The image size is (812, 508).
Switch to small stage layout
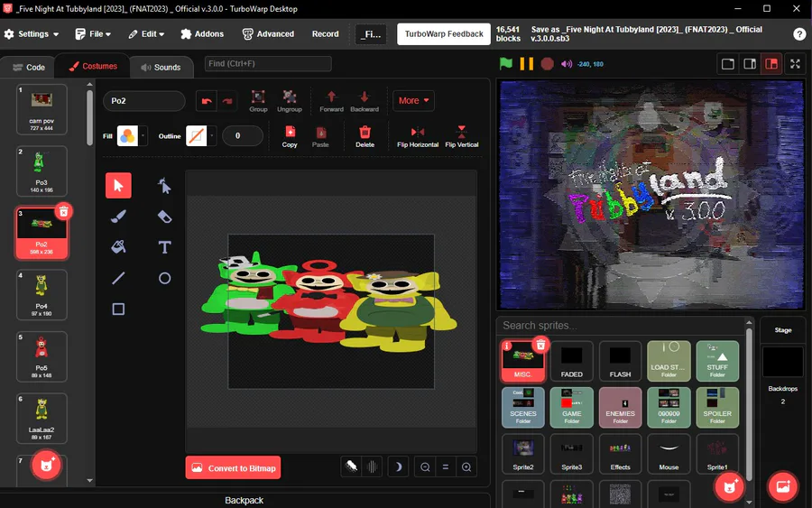point(727,64)
